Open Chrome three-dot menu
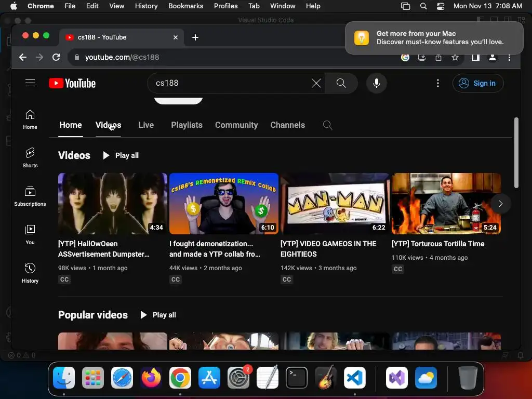This screenshot has height=399, width=532. pos(509,57)
